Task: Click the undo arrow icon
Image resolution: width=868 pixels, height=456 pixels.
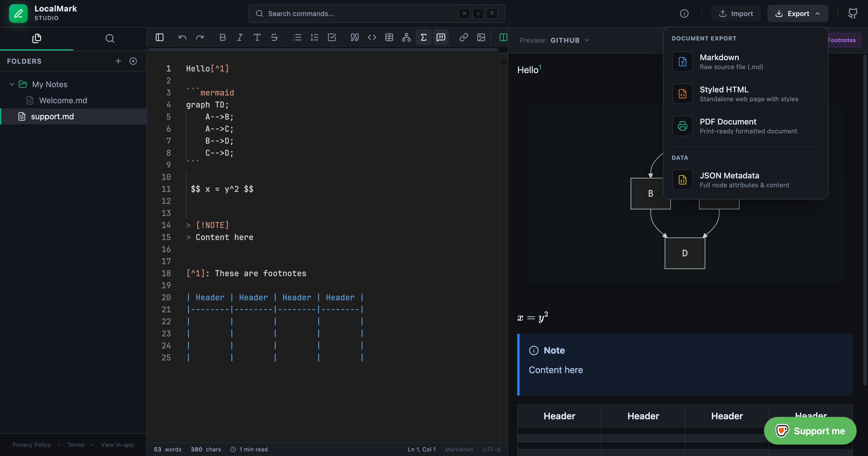Action: tap(182, 37)
